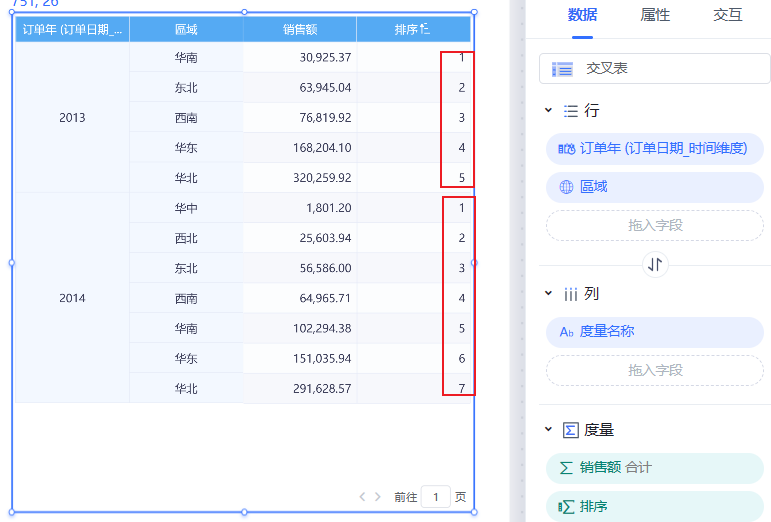Click the calculated sigma icon on 排序 measure

point(566,506)
